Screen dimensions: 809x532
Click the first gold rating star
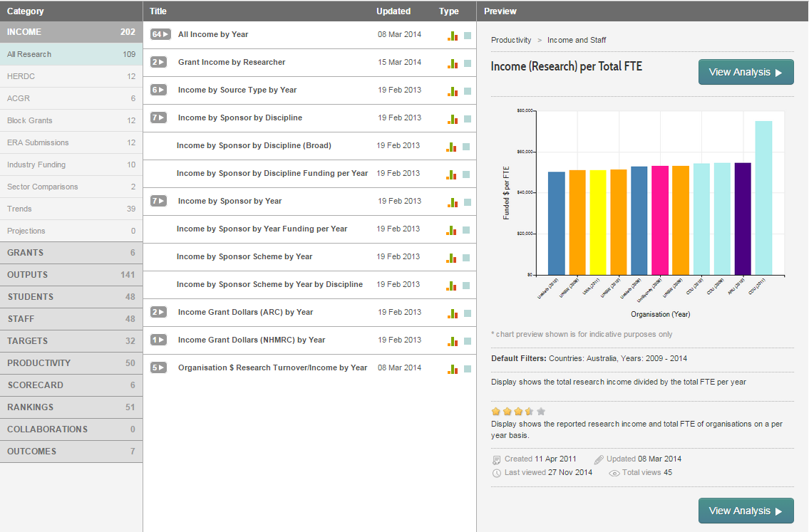[496, 412]
